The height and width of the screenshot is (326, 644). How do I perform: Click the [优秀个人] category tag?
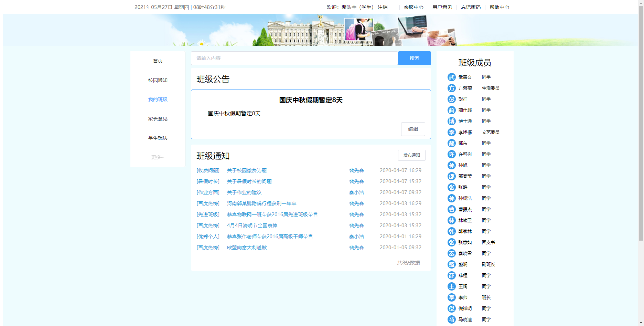(208, 236)
